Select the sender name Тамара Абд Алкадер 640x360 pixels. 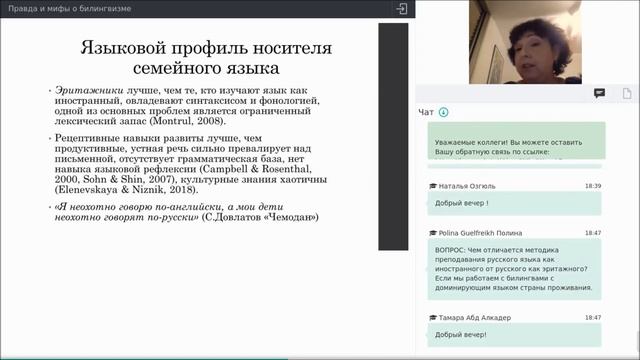[x=474, y=318]
